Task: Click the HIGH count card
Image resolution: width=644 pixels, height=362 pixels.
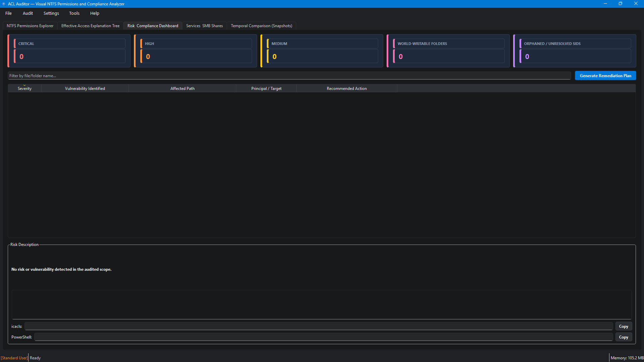Action: (x=196, y=51)
